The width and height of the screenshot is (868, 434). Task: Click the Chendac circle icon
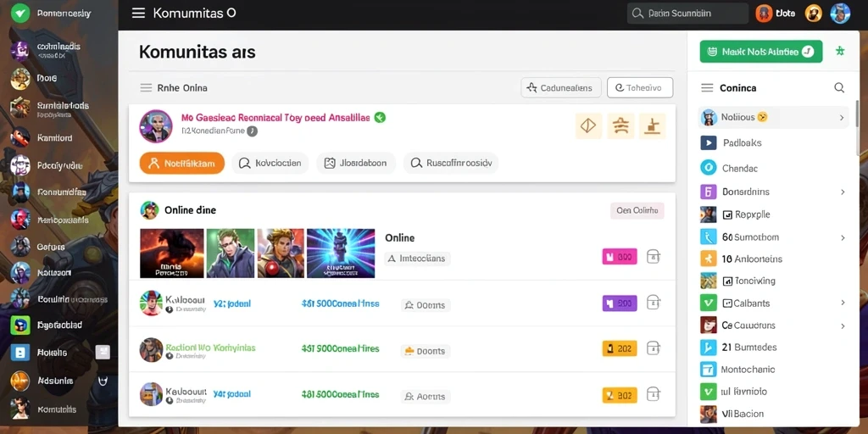point(709,168)
